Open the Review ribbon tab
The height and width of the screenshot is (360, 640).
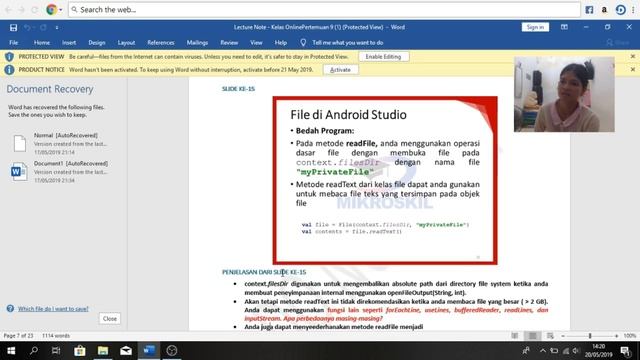coord(229,42)
